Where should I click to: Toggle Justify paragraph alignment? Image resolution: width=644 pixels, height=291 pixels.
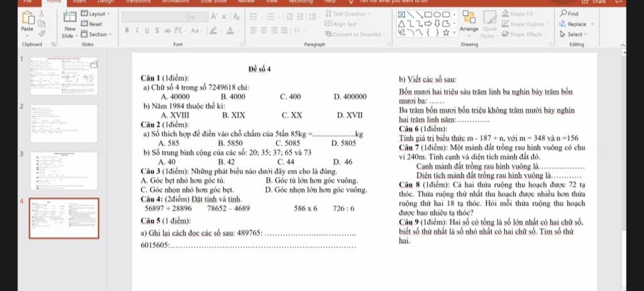click(284, 30)
